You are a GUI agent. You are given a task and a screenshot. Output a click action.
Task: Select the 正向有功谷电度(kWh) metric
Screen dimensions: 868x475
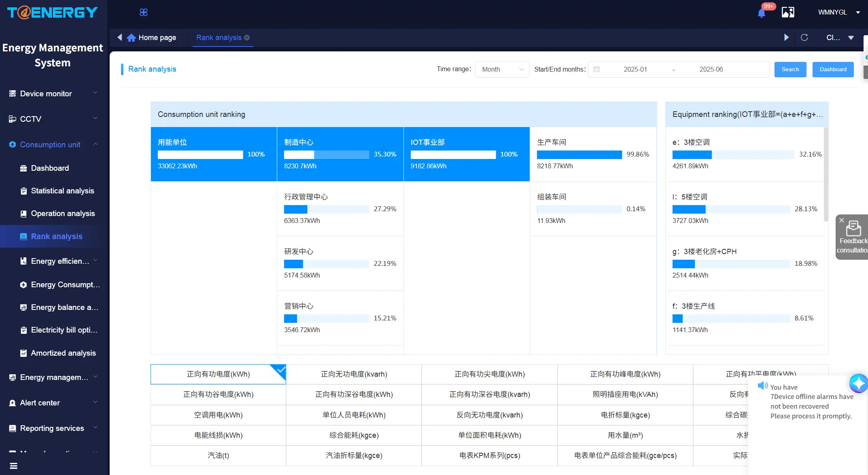tap(218, 394)
